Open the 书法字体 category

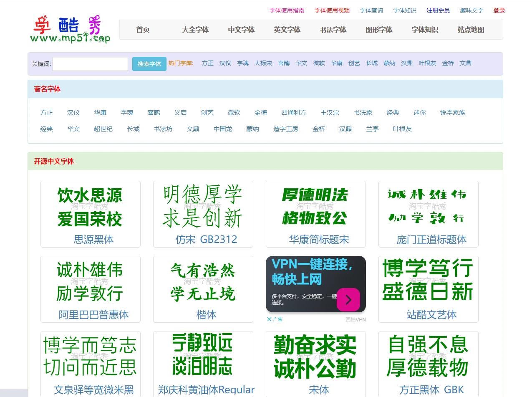click(333, 30)
